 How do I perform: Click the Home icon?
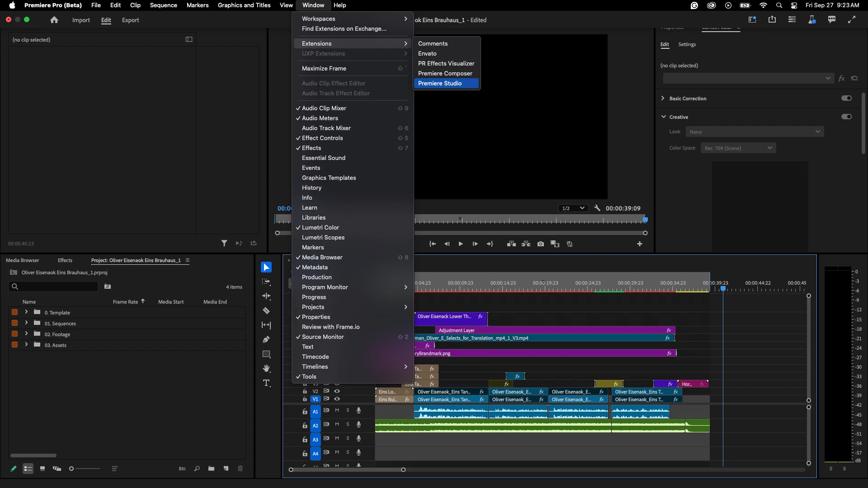pos(54,20)
